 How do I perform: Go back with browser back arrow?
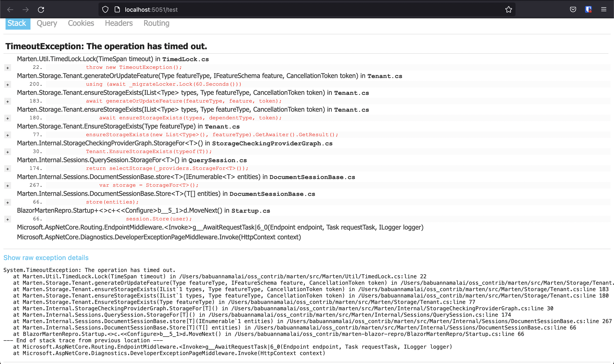[10, 10]
